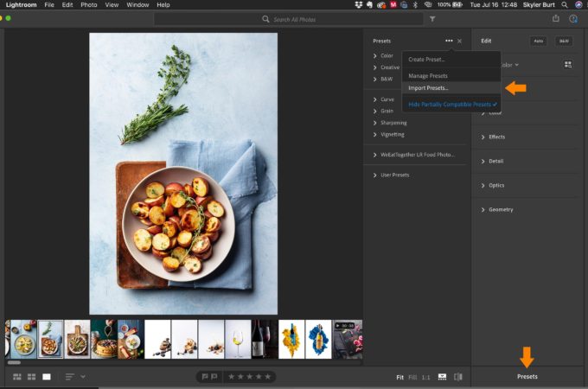The image size is (588, 389).
Task: Expand the B&W preset group
Action: 383,79
